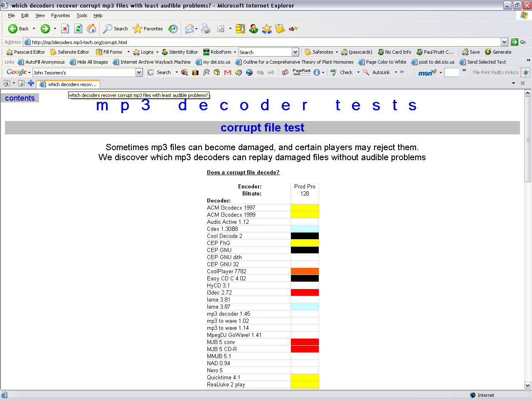Follow the 'Does a corrupt file decode?' link
Viewport: 532px width, 401px height.
pyautogui.click(x=243, y=172)
